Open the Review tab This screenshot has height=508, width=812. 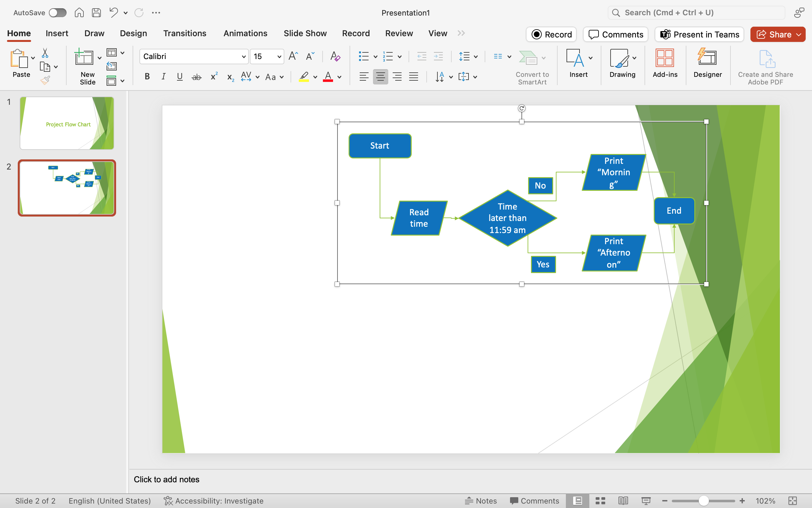tap(399, 33)
